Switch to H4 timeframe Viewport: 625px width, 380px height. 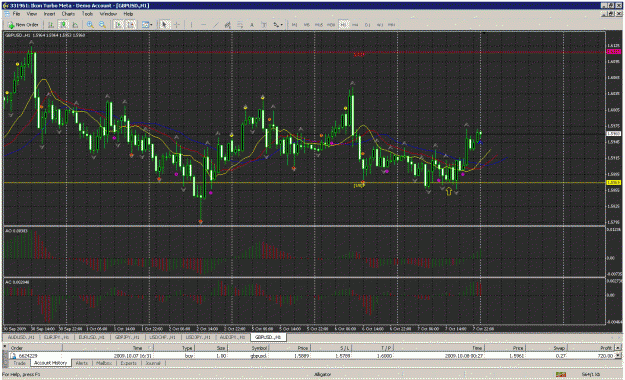coord(355,25)
